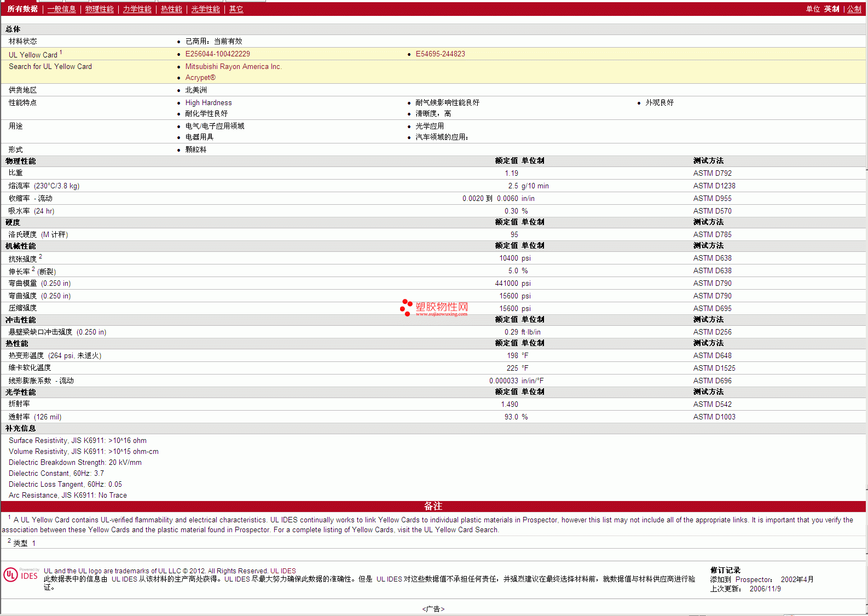
Task: Open the 热性能 tab
Action: (x=171, y=9)
